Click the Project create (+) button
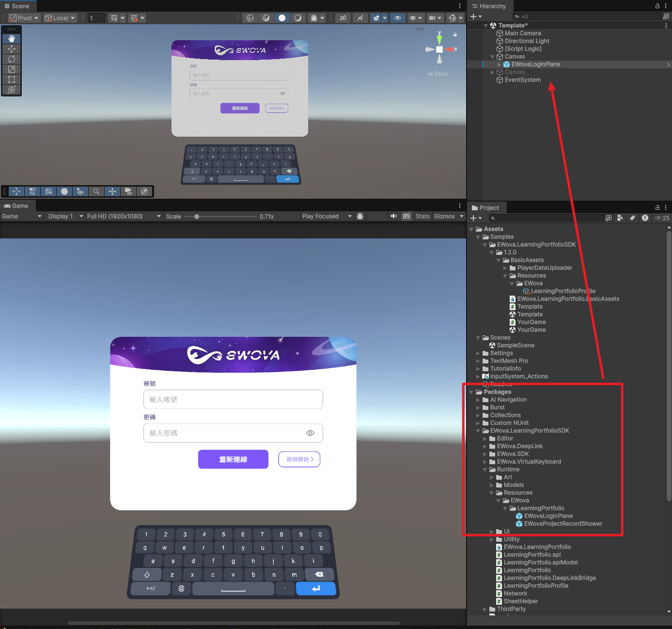672x629 pixels. click(x=476, y=218)
